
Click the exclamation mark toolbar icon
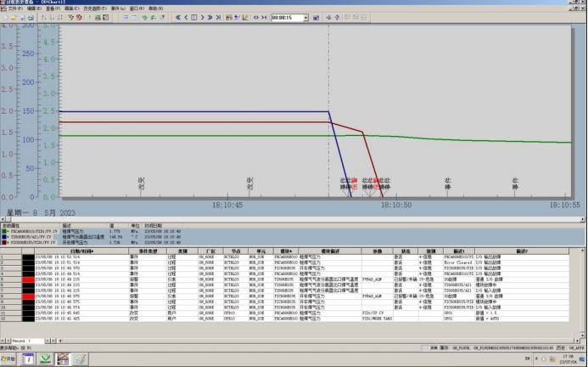tap(90, 18)
